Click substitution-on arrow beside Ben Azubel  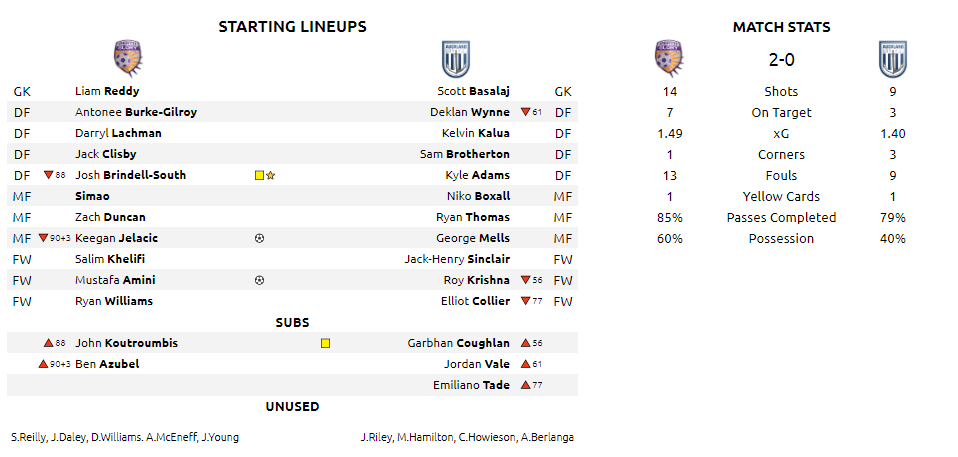[43, 364]
